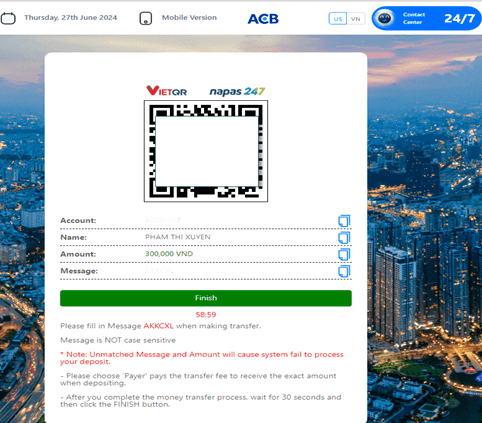
Task: Copy the Name PHAM THI XUYEN
Action: 344,238
